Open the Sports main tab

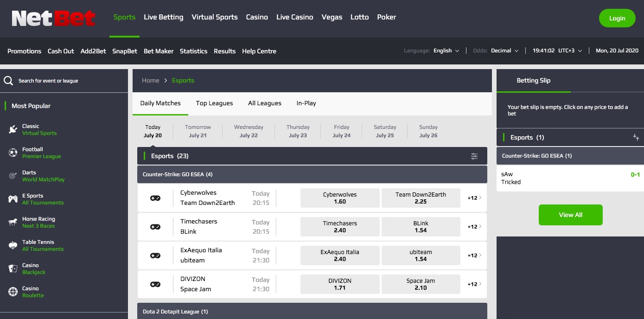click(124, 17)
